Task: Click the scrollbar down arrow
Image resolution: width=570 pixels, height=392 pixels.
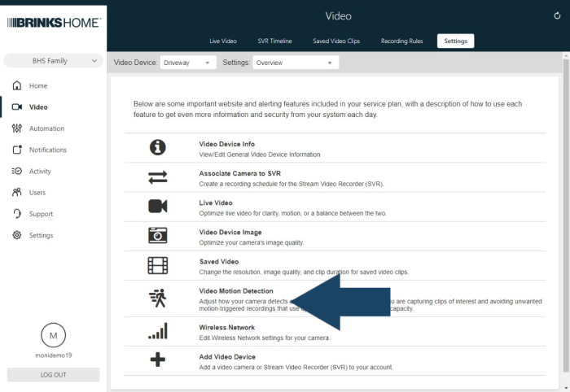Action: [566, 388]
